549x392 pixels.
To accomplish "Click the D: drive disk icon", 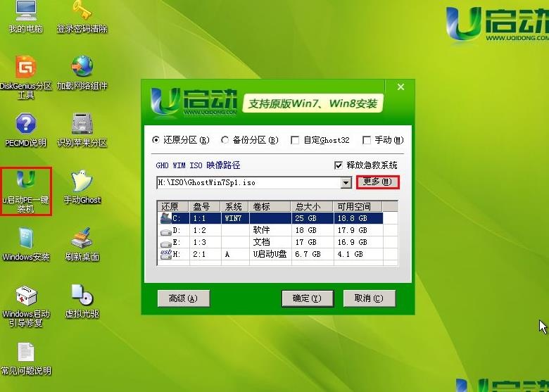I will (x=165, y=232).
